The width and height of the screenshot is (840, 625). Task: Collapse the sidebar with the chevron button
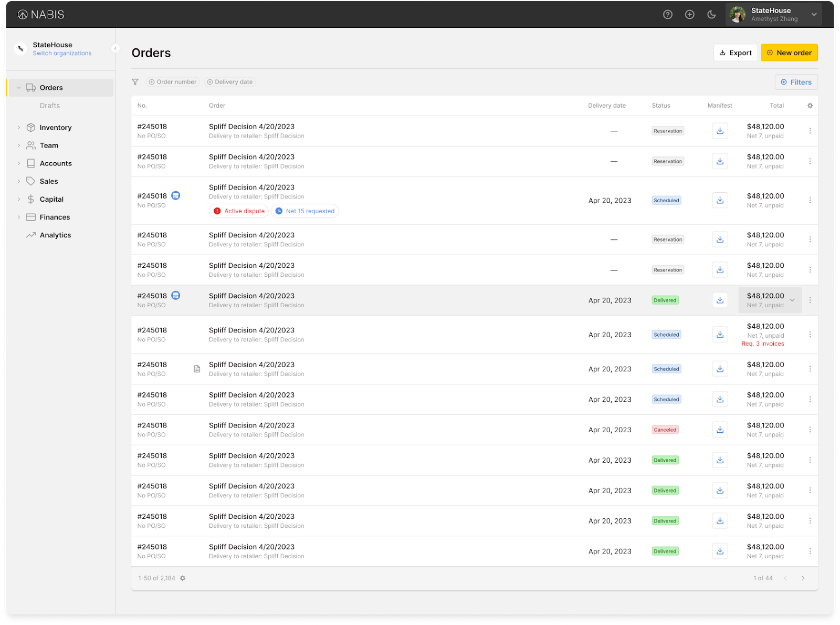[115, 48]
